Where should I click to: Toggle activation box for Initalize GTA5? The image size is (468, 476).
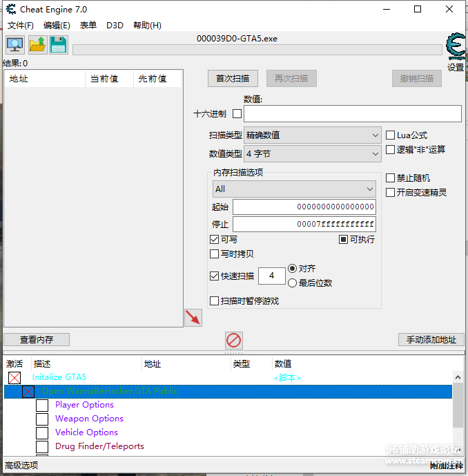14,378
